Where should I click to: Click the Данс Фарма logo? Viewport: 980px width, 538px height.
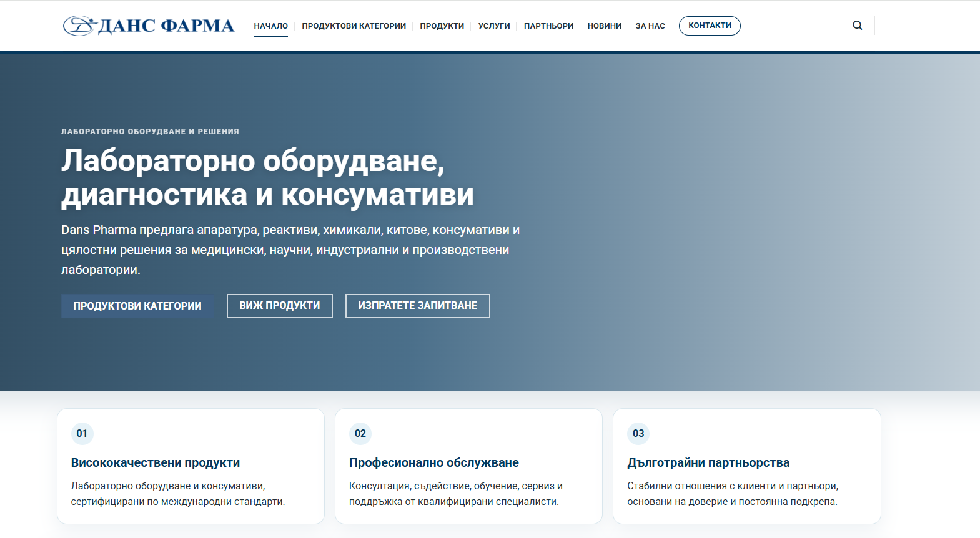(149, 26)
